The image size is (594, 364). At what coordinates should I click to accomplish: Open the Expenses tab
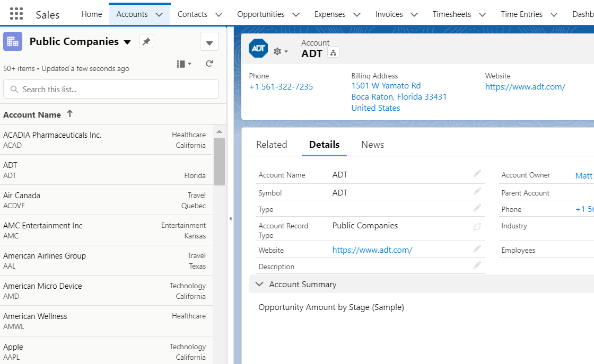pos(330,14)
